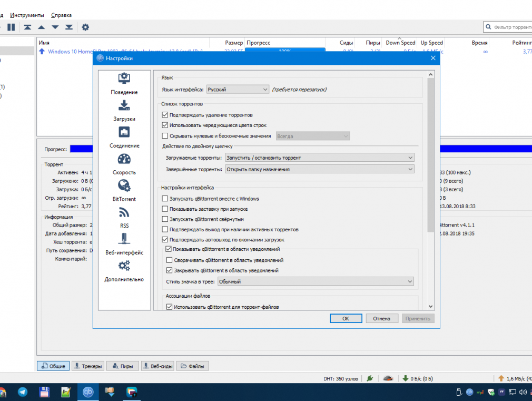Screen dimensions: 532x401
Task: Open the RSS settings section
Action: (124, 218)
